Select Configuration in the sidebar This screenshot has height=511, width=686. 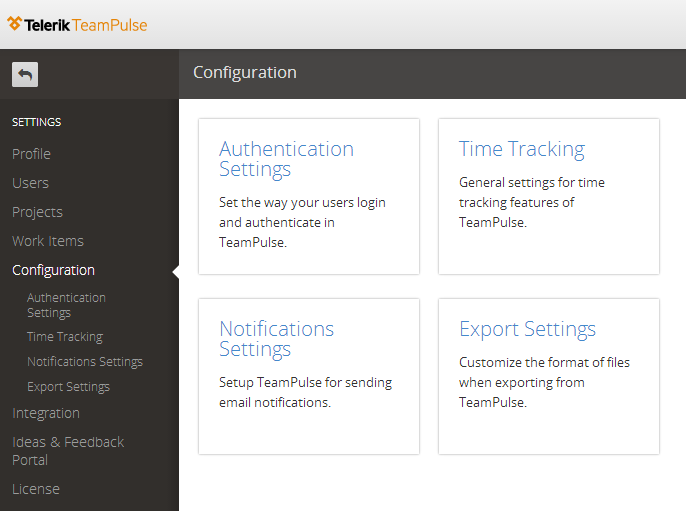point(53,270)
